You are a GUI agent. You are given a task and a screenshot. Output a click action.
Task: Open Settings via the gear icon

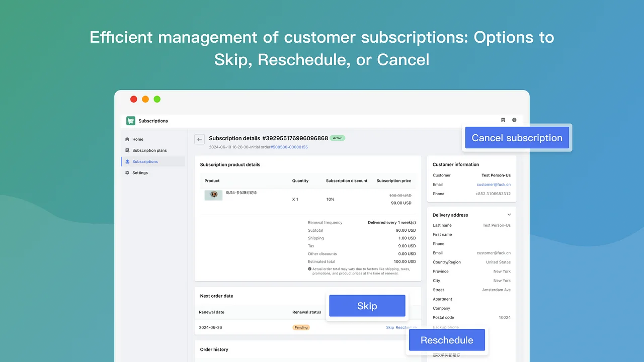tap(127, 172)
